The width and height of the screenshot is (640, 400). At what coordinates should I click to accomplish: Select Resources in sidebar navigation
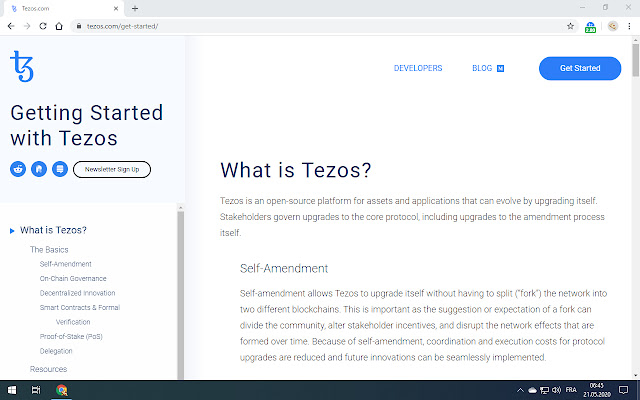coord(49,369)
